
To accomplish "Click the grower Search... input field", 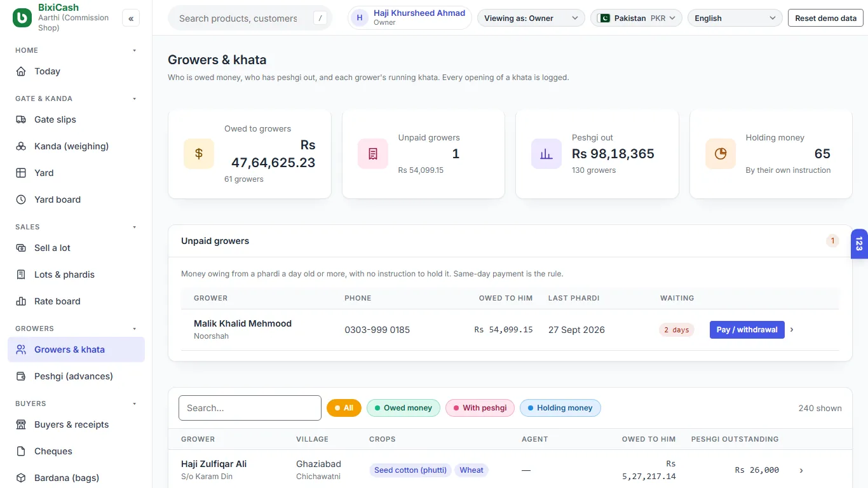I will click(x=250, y=408).
